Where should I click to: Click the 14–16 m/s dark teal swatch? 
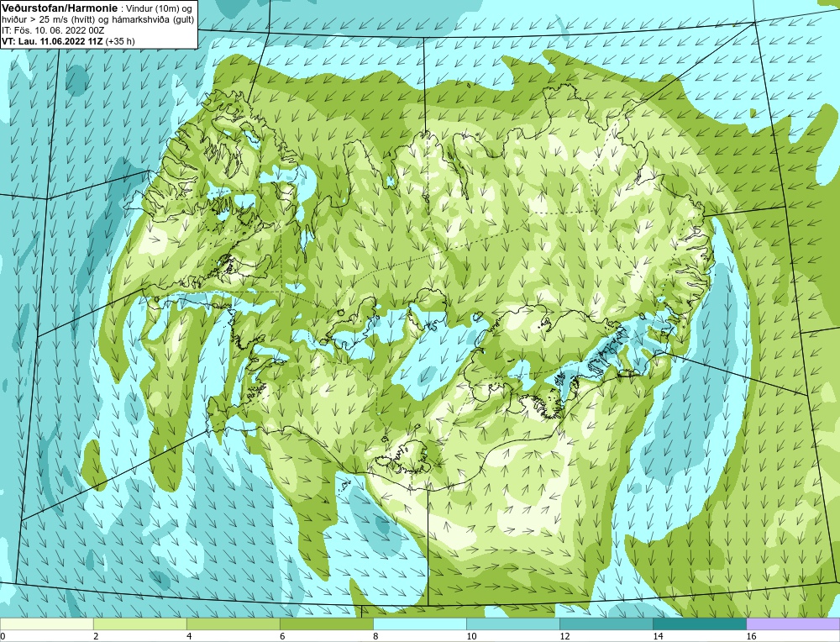tap(699, 624)
